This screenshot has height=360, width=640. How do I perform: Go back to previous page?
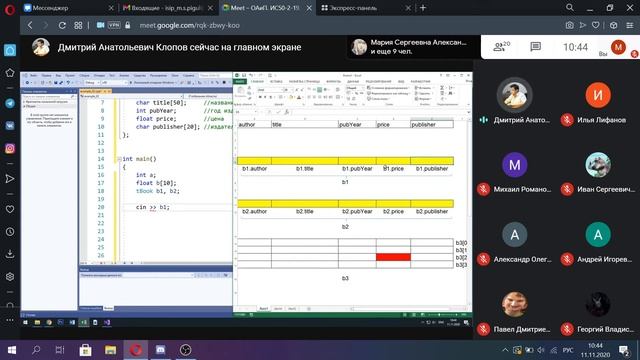30,25
